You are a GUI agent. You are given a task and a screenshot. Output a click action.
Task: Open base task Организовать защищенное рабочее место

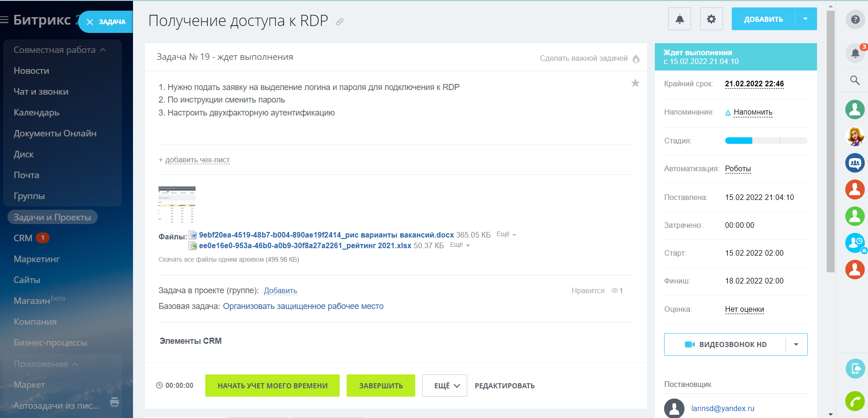[x=303, y=306]
